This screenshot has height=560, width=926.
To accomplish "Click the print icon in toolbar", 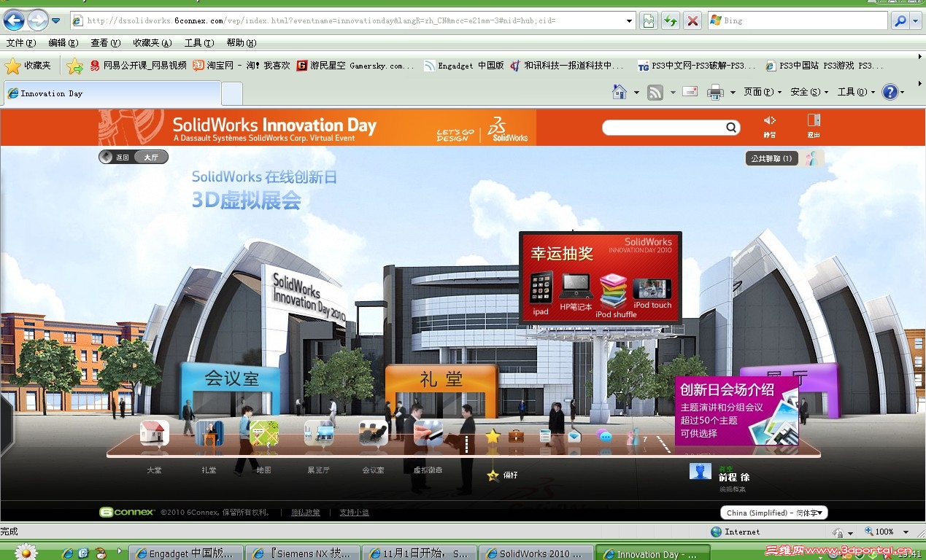I will (x=715, y=92).
